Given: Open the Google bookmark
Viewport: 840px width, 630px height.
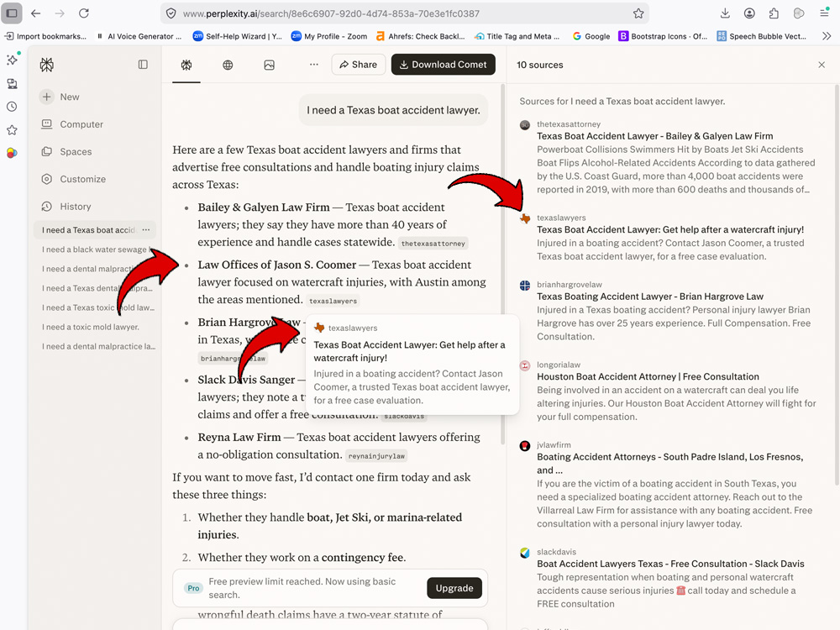Looking at the screenshot, I should point(591,36).
